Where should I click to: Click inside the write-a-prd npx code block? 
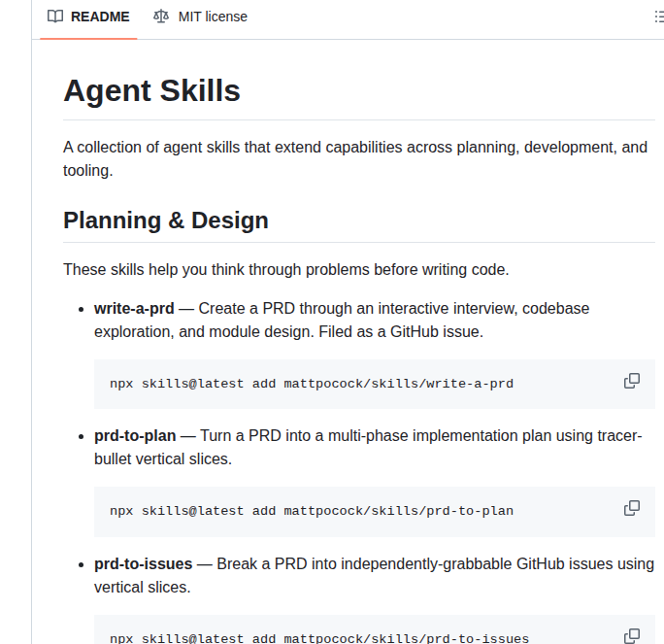(x=311, y=384)
